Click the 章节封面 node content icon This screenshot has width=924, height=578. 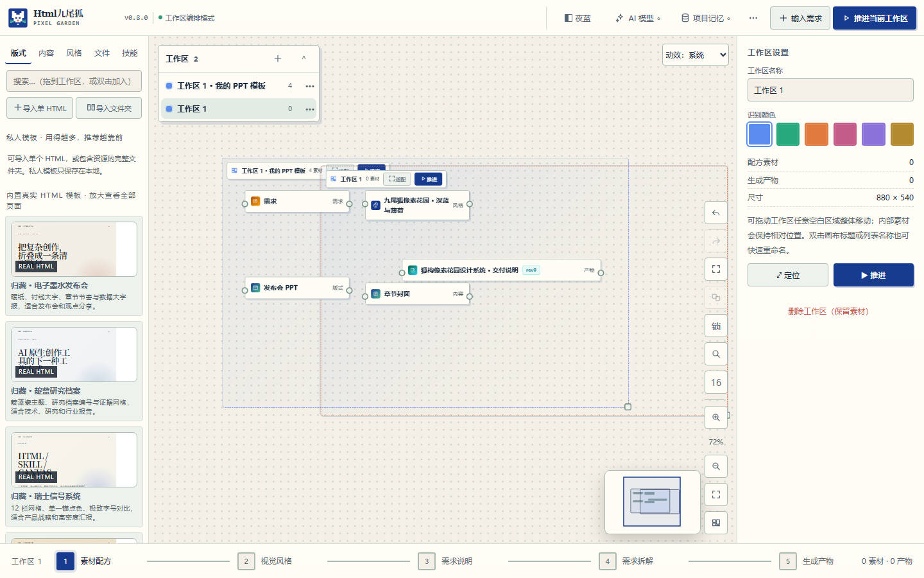point(376,293)
